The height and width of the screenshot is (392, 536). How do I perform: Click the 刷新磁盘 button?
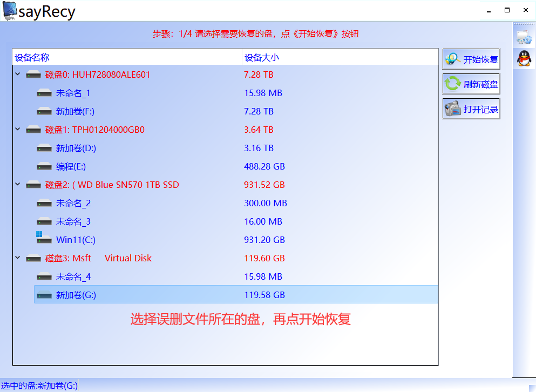tap(471, 84)
